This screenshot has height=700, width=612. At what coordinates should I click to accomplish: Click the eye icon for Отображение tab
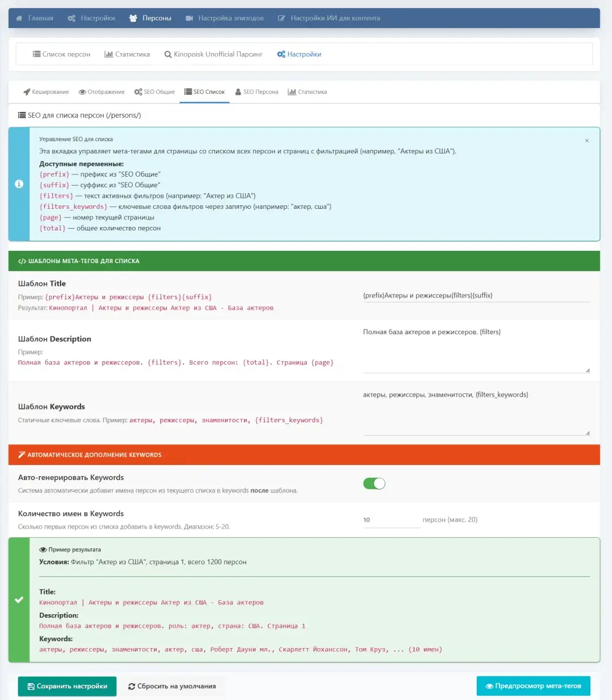[x=82, y=92]
